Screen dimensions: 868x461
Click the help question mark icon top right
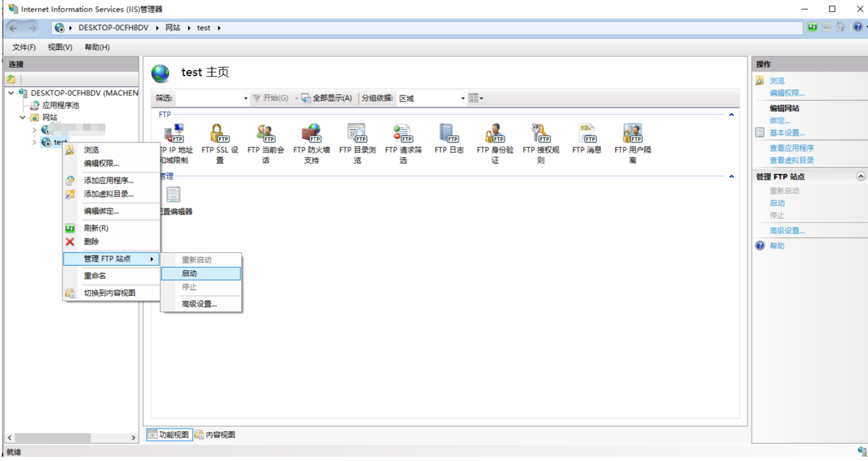pos(858,27)
